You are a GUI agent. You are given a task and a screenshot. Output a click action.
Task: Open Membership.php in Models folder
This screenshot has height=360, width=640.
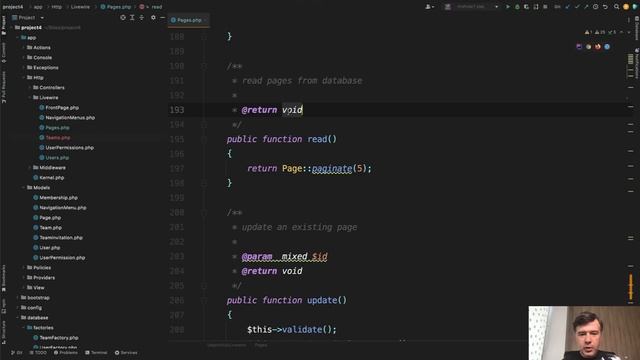pos(56,198)
